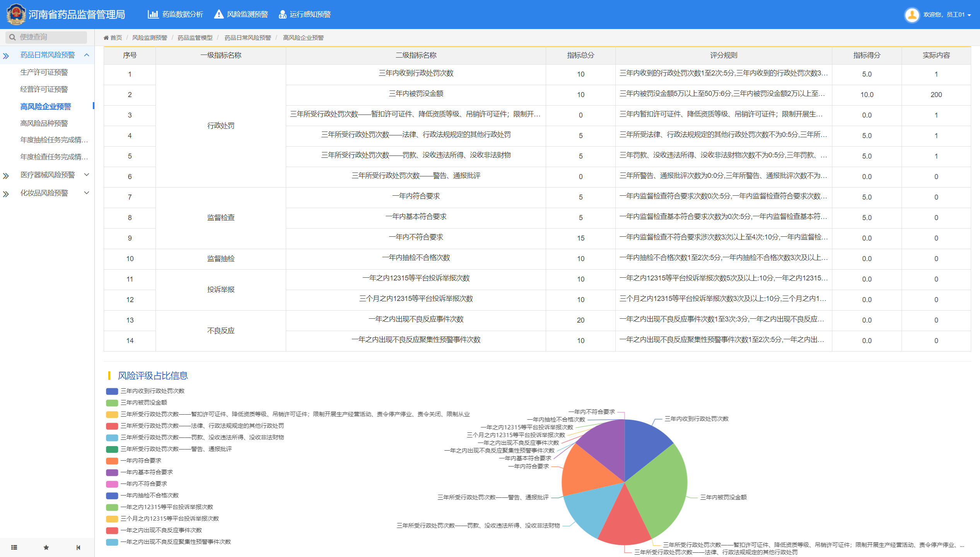Click the warning triangle icon for 风险监测预警
Screen dimensions: 980x557
point(219,14)
